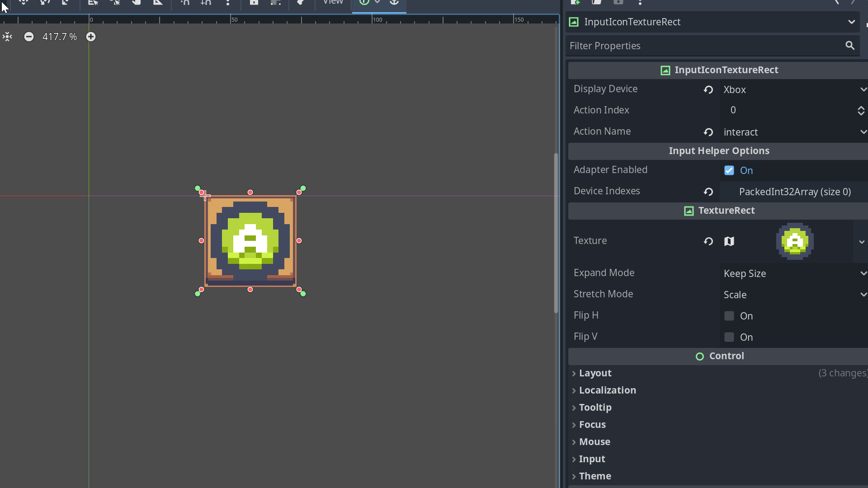Viewport: 868px width, 488px height.
Task: Open the Stretch Mode Scale dropdown
Action: [x=793, y=295]
